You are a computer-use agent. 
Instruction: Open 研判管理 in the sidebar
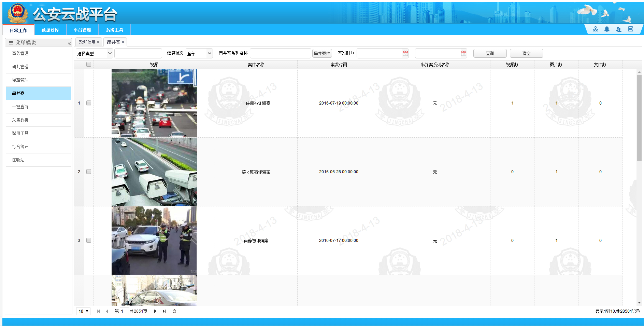(39, 67)
